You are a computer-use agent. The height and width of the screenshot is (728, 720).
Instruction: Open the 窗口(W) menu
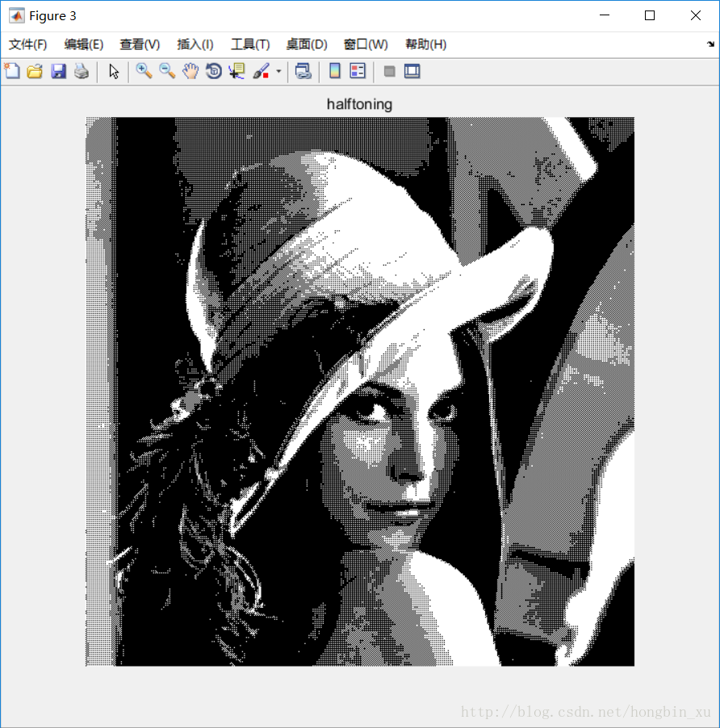366,44
